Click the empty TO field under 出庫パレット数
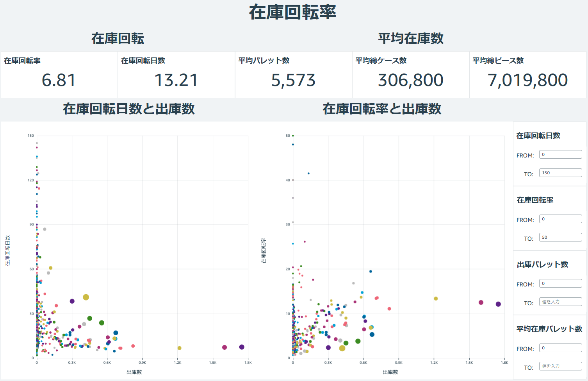 coord(560,301)
